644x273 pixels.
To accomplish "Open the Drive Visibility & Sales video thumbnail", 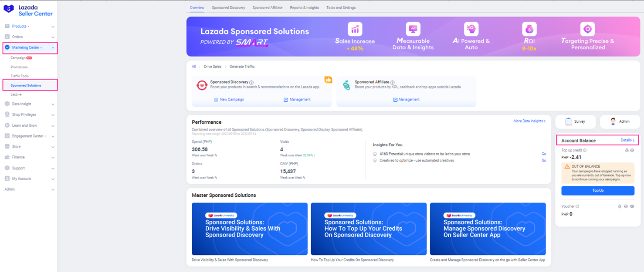I will (x=249, y=229).
